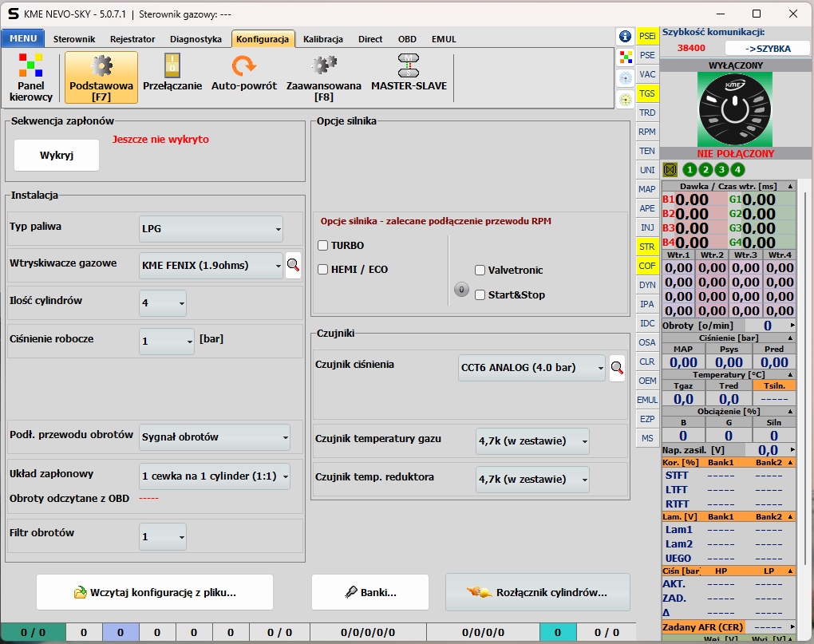The height and width of the screenshot is (644, 814).
Task: Enable the TURBO checkbox
Action: [323, 245]
